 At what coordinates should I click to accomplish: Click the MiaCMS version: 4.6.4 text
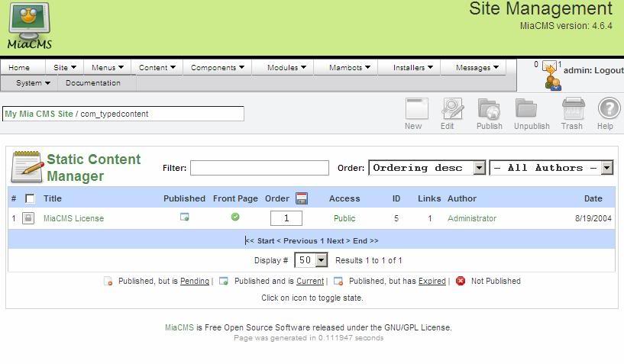pos(566,26)
